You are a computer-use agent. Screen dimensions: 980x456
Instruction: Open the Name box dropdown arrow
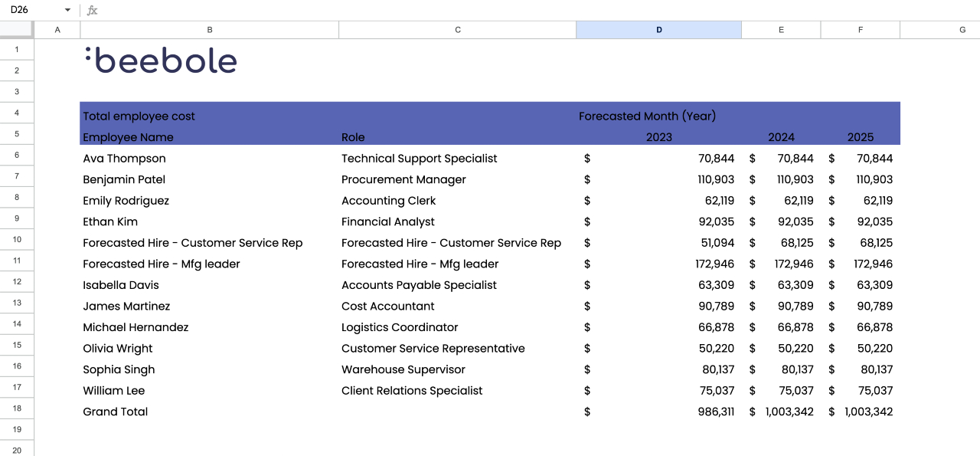[x=67, y=10]
